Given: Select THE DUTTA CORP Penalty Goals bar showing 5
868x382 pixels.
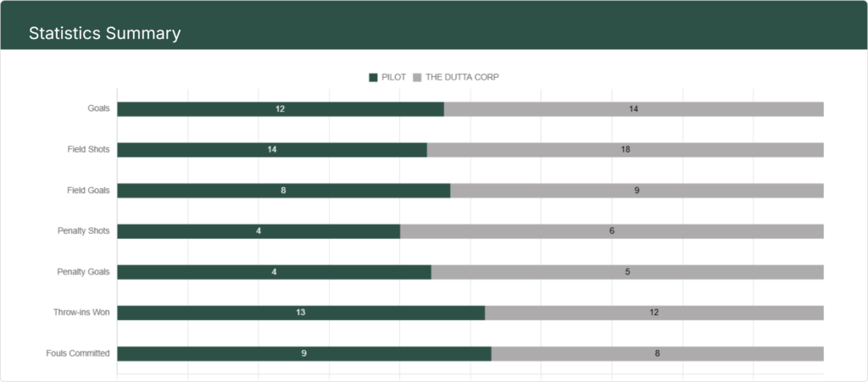Looking at the screenshot, I should pyautogui.click(x=627, y=272).
